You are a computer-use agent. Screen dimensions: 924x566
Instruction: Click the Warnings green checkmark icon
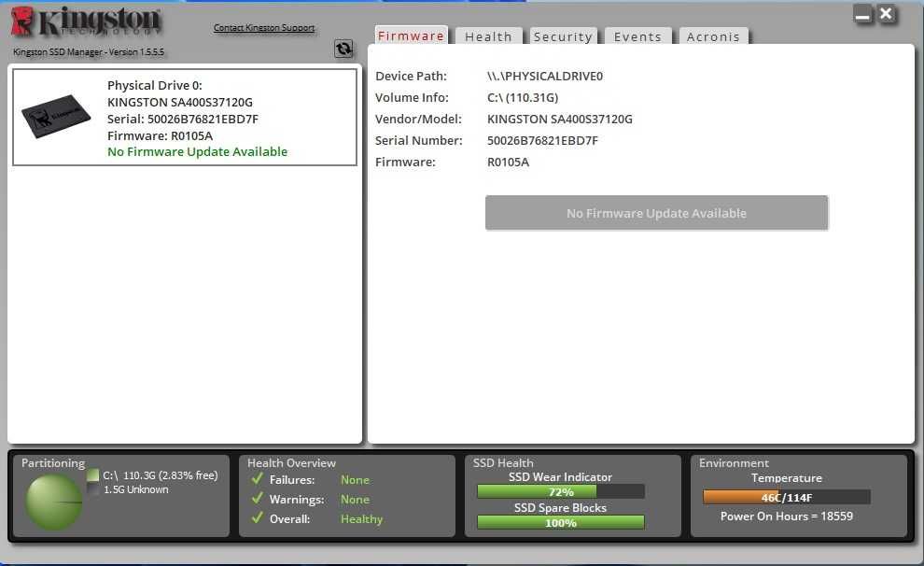[x=257, y=498]
